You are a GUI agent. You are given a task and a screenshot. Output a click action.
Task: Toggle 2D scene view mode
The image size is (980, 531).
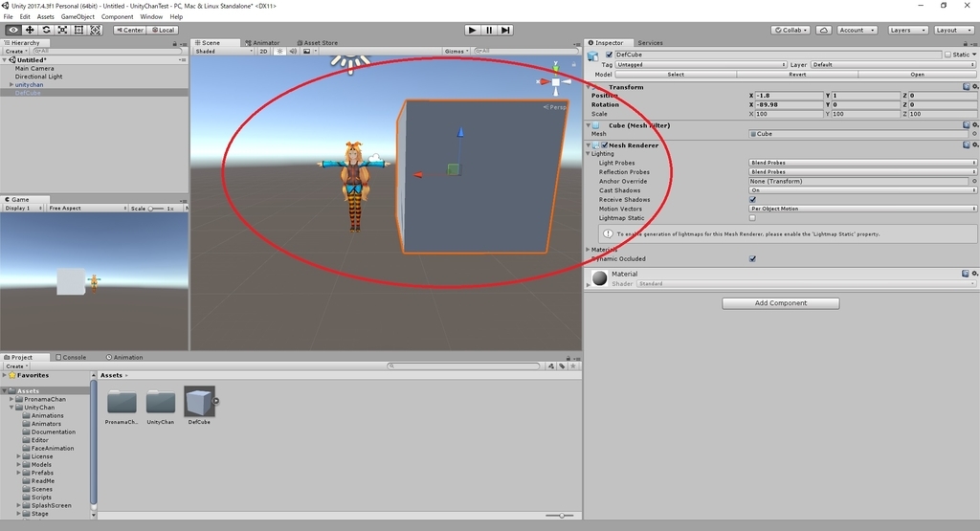(x=264, y=52)
